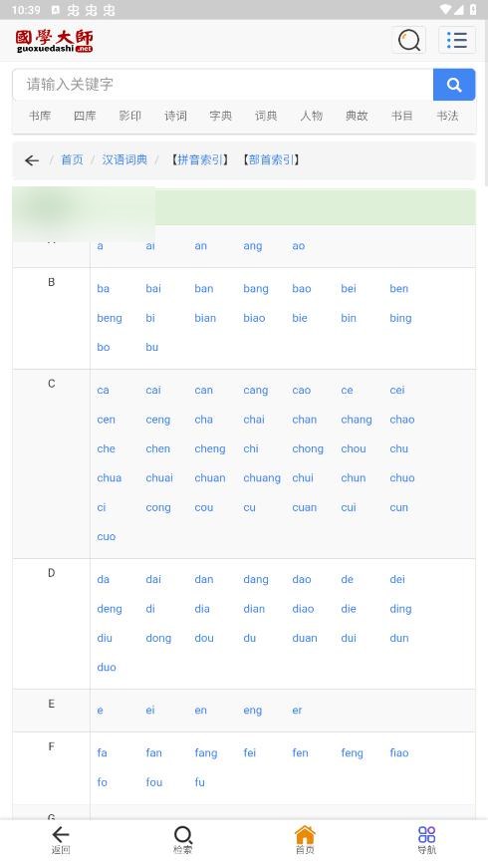This screenshot has width=488, height=868.
Task: Open the list menu icon in the header
Action: coord(457,40)
